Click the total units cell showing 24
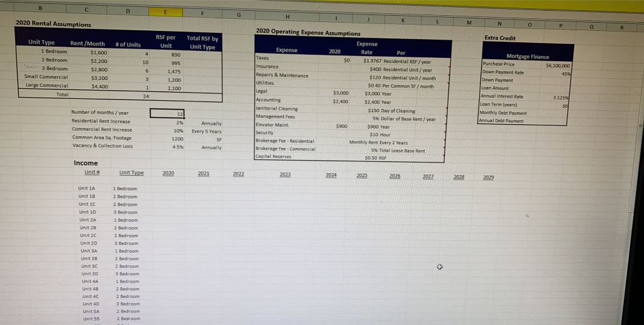The width and height of the screenshot is (644, 325). coord(145,96)
